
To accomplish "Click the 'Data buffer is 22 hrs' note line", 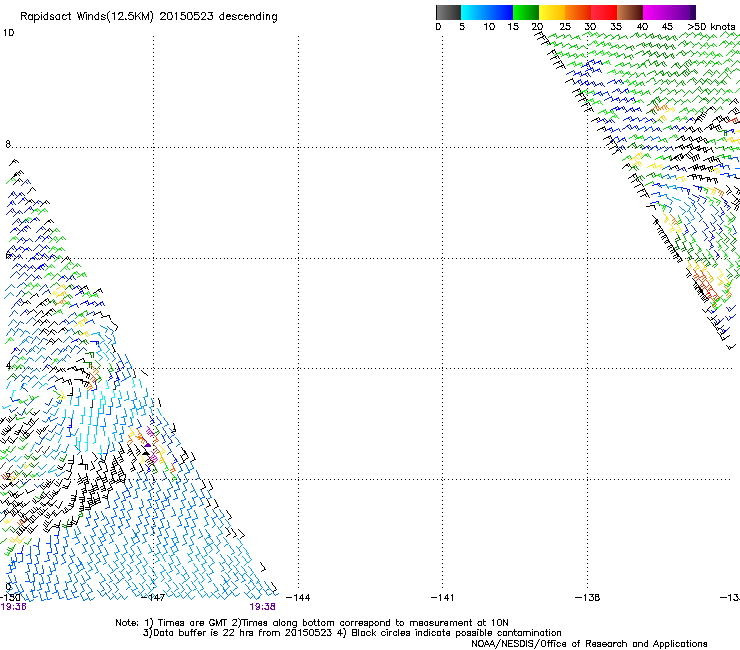I will coord(352,633).
